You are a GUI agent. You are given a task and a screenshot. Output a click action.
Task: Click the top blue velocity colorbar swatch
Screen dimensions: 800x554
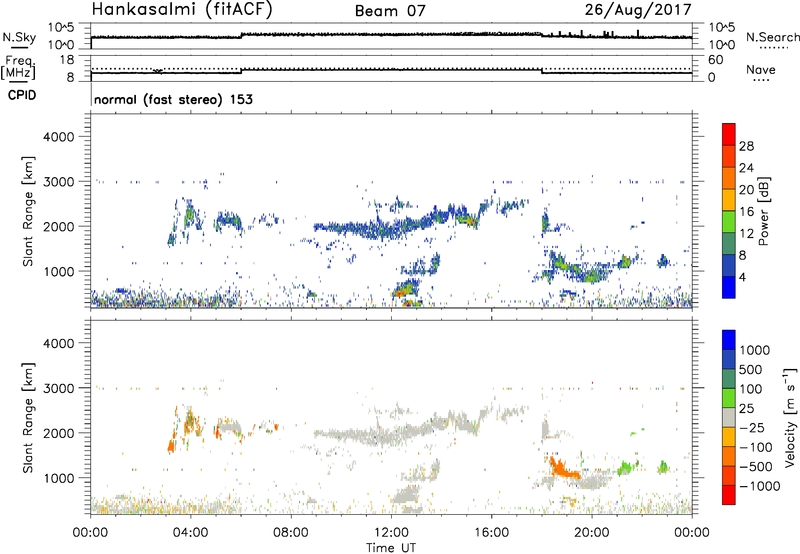[x=729, y=340]
